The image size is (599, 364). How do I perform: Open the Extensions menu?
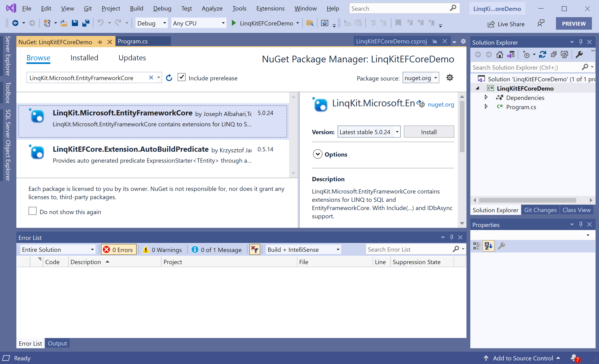click(270, 8)
